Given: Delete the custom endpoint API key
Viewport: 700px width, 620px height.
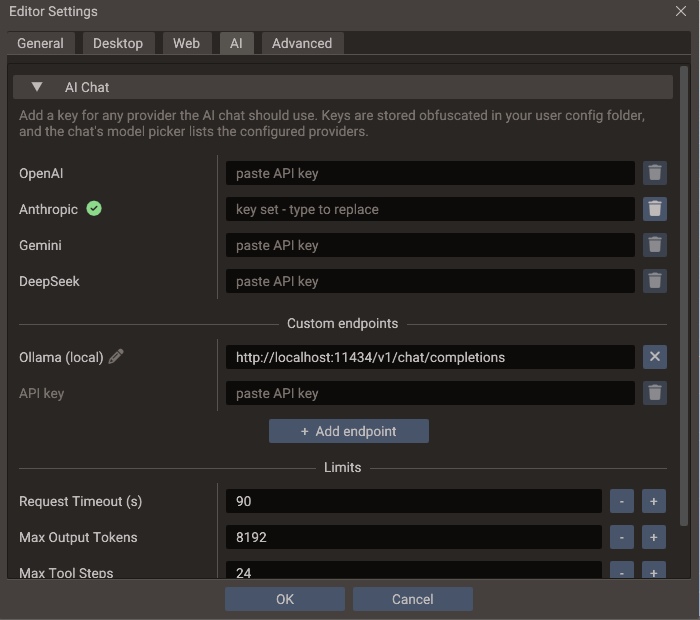Looking at the screenshot, I should (654, 393).
